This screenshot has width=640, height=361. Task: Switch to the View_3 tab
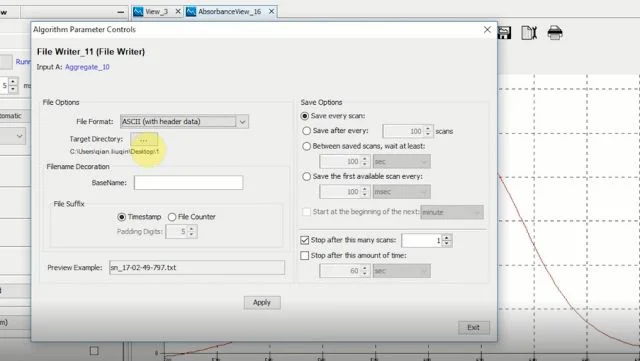[x=156, y=11]
